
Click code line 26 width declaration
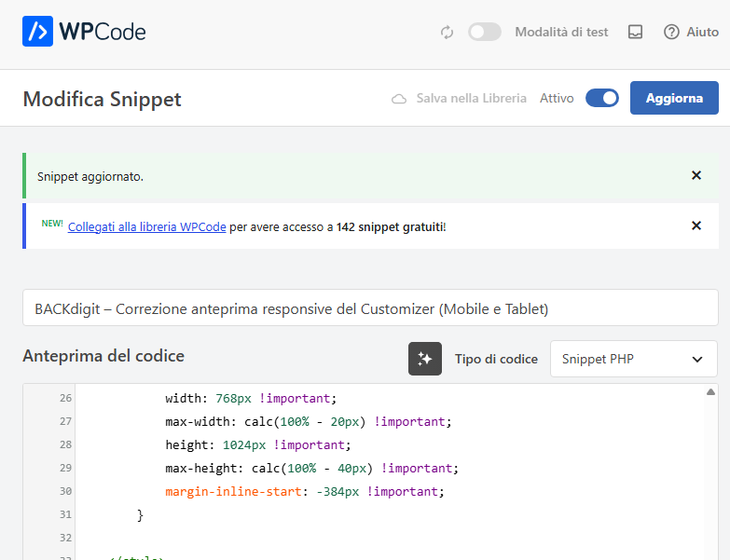point(251,399)
